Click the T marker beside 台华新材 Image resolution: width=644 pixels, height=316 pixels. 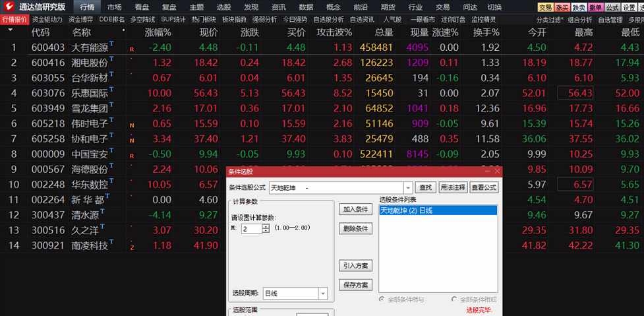[x=111, y=75]
